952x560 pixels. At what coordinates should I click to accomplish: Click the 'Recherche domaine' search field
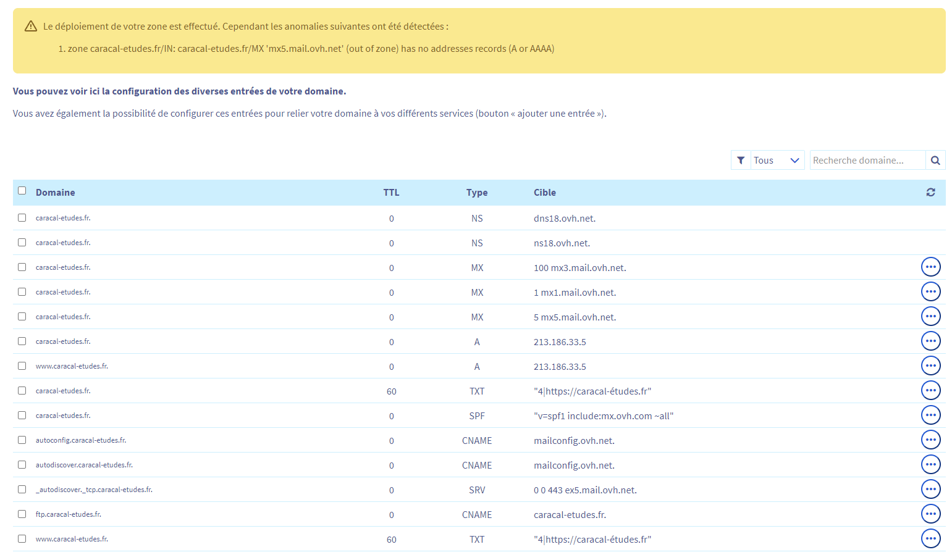tap(867, 161)
